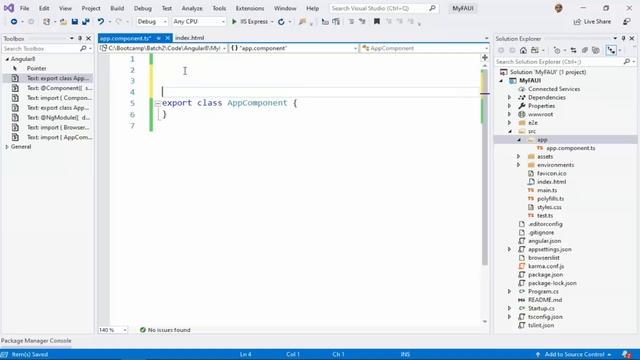Close the Toolbox panel

coord(89,38)
